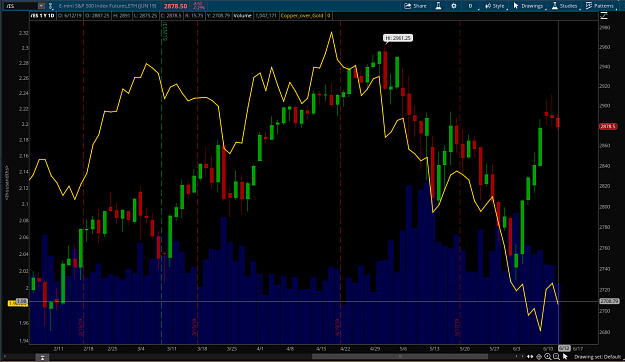Screen dimensions: 625x362
Task: Click the 2.32 value on left axis
Action: [23, 33]
